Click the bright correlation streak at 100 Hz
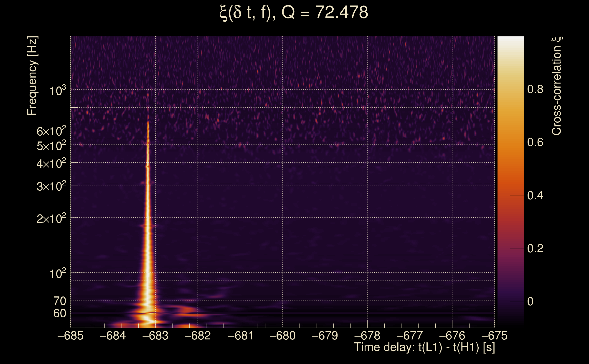 [148, 273]
